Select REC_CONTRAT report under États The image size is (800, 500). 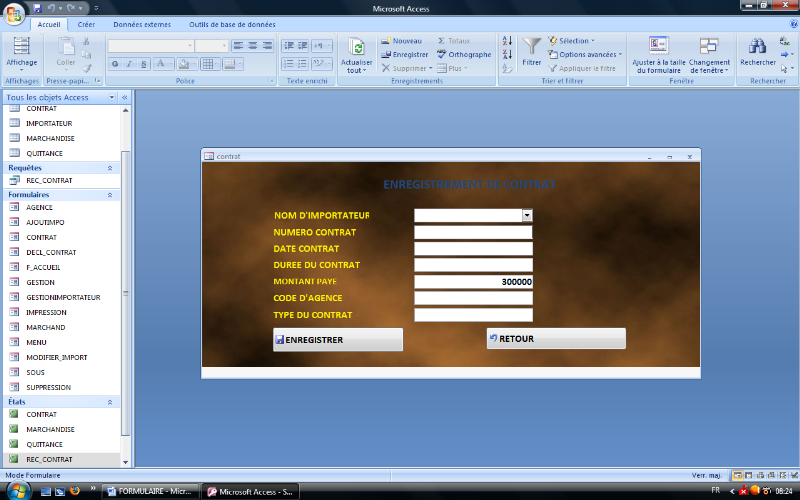point(61,460)
